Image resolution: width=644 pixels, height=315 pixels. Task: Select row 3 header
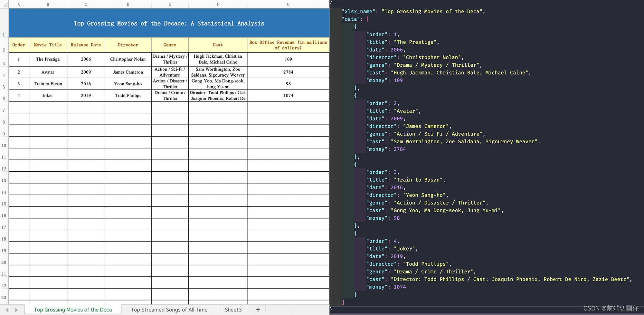[x=4, y=60]
